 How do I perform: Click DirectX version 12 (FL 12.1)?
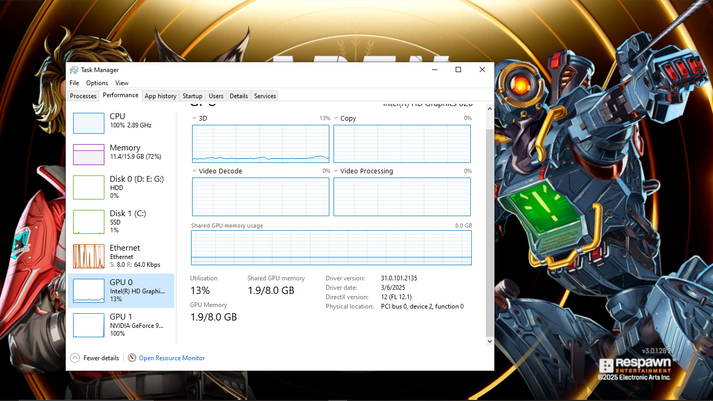pyautogui.click(x=396, y=297)
